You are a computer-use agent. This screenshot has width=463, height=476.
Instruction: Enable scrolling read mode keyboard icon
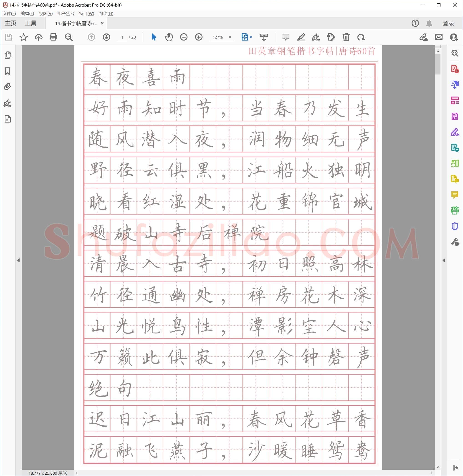264,37
